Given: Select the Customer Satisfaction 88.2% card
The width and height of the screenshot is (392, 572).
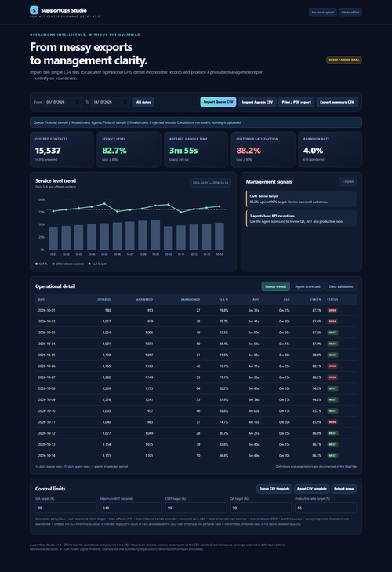Looking at the screenshot, I should [x=263, y=150].
